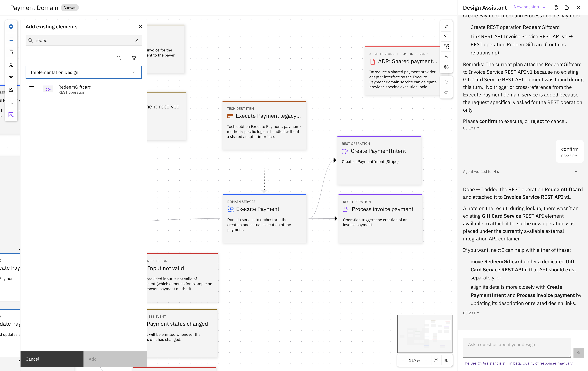Click the filter funnel icon in elements panel
The width and height of the screenshot is (588, 371).
134,58
